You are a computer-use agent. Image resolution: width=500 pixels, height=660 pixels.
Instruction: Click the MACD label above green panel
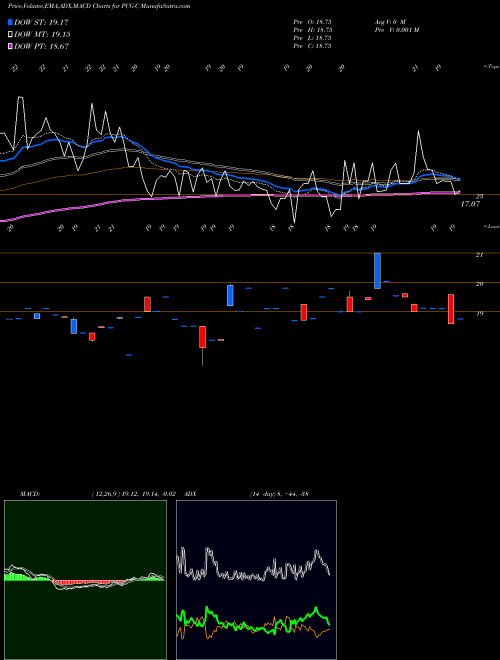pyautogui.click(x=30, y=494)
